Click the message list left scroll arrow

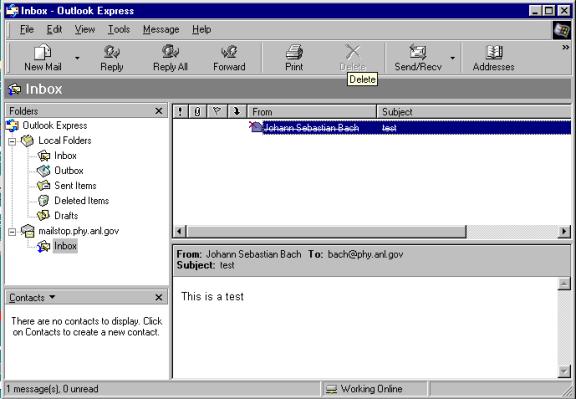(179, 231)
